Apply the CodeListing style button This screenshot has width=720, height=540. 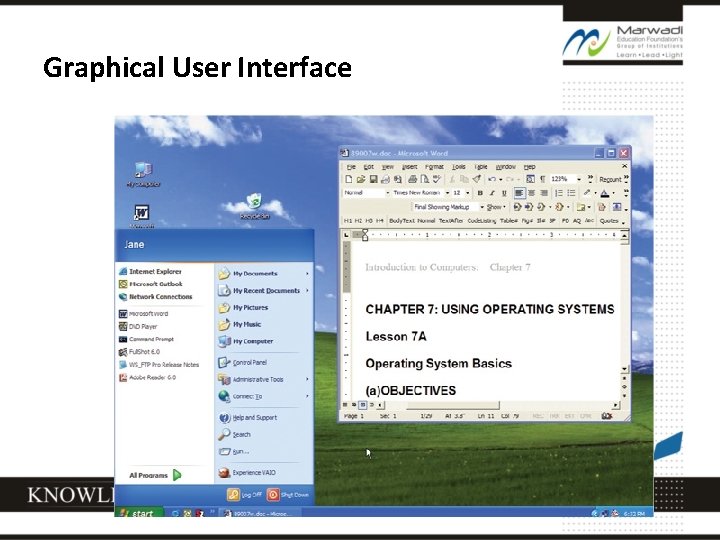click(482, 221)
